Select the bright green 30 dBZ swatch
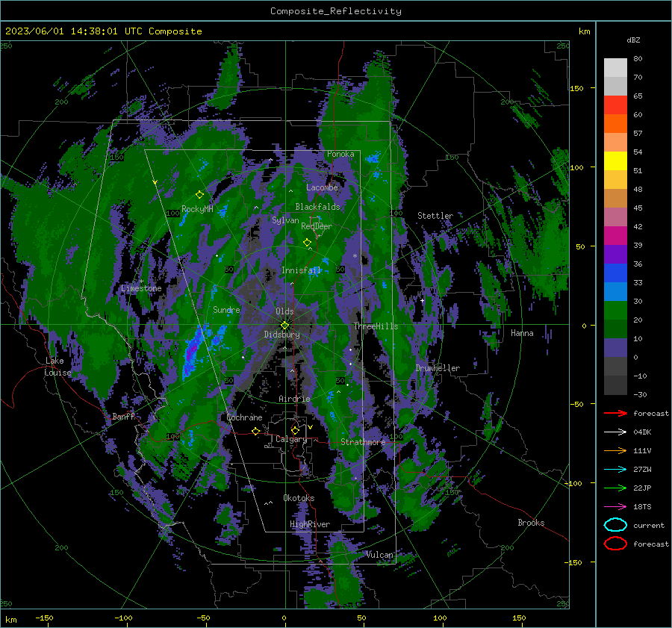672x628 pixels. tap(615, 311)
